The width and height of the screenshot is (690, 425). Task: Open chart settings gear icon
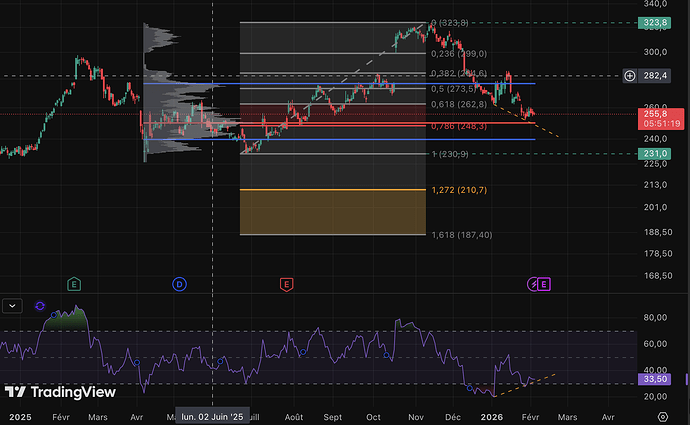pyautogui.click(x=663, y=413)
